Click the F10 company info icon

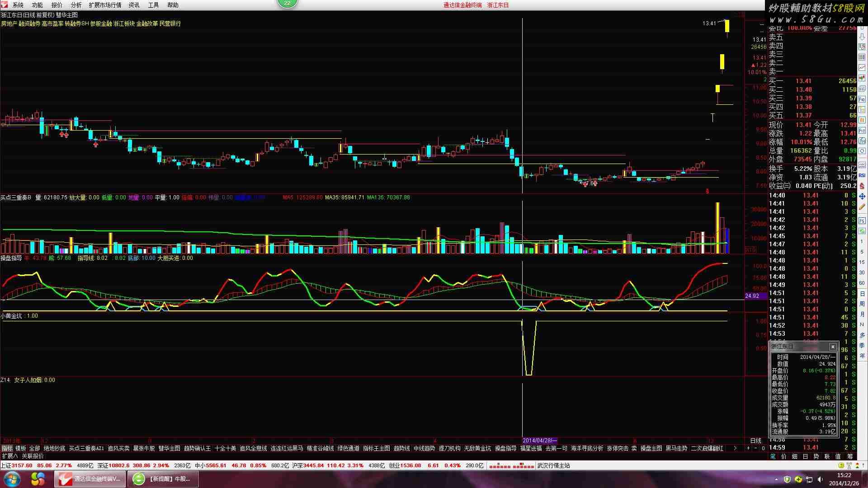tap(862, 99)
